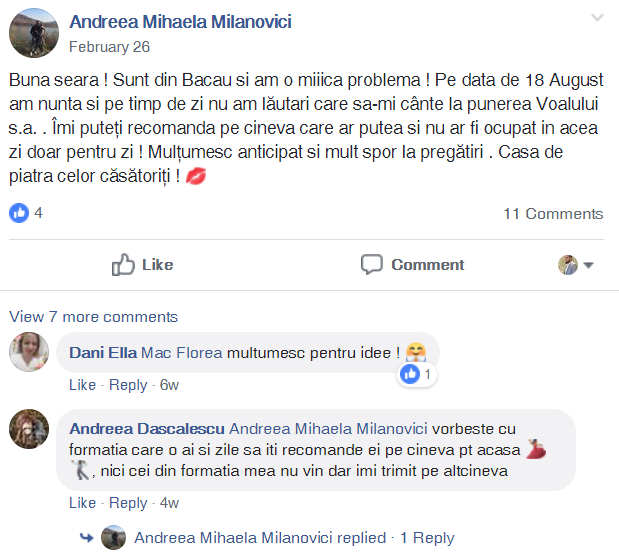This screenshot has height=558, width=619.
Task: Like Dani Ella's comment
Action: (x=82, y=385)
